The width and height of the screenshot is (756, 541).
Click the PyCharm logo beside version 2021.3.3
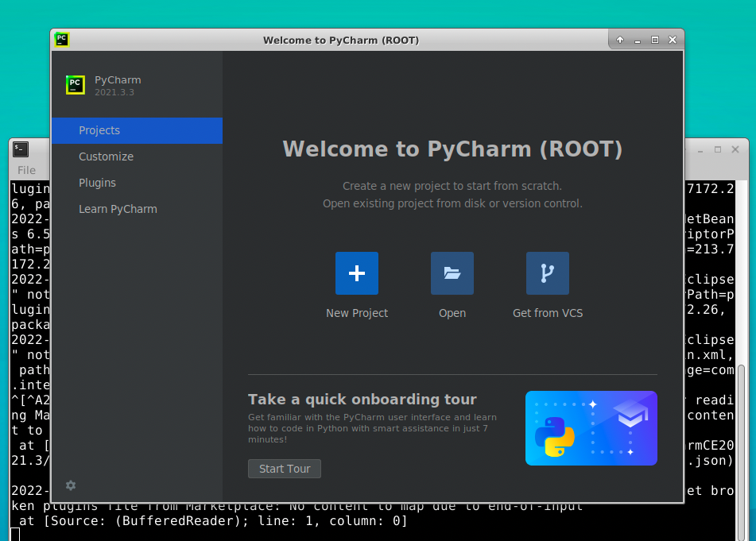pyautogui.click(x=76, y=85)
